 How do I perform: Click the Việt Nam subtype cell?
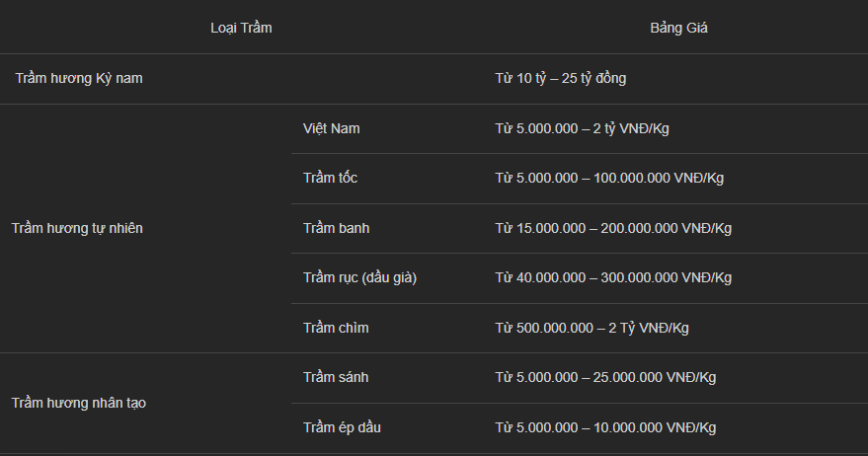pyautogui.click(x=331, y=128)
